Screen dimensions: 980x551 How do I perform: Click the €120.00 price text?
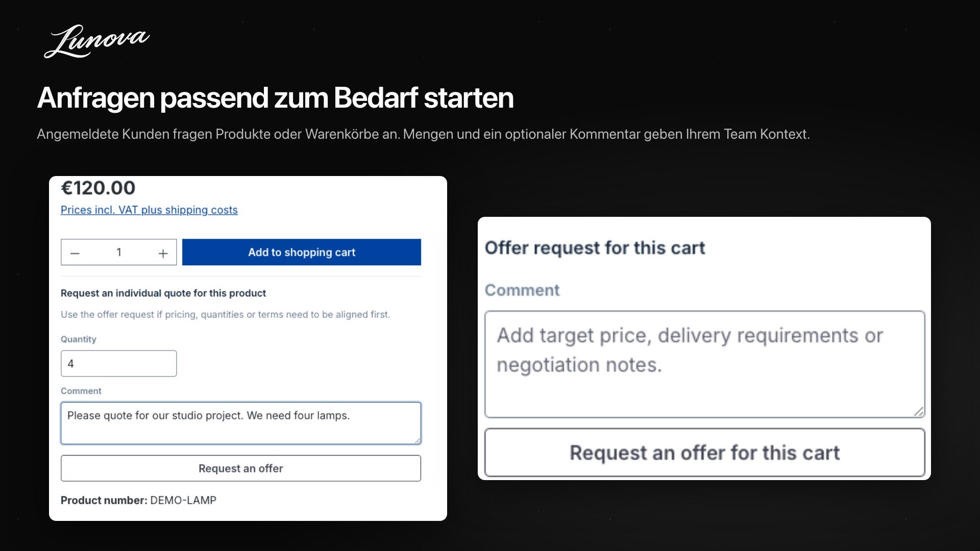click(98, 188)
